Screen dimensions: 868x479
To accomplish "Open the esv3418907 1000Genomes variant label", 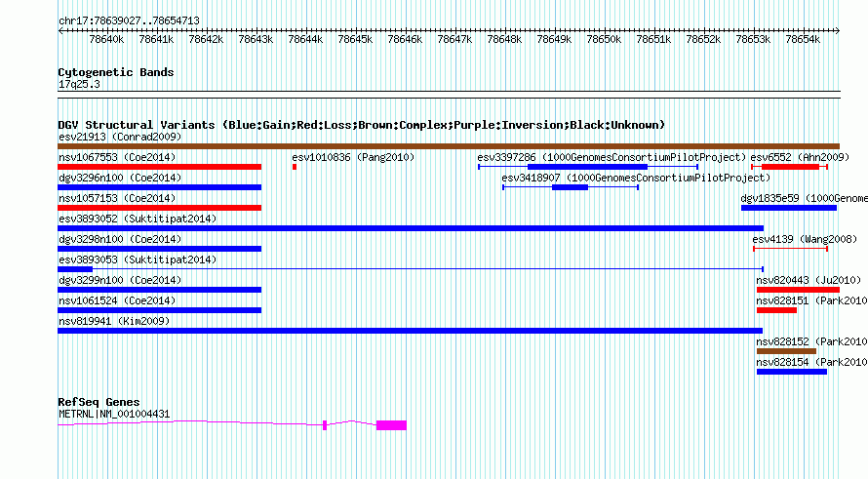I will (636, 179).
